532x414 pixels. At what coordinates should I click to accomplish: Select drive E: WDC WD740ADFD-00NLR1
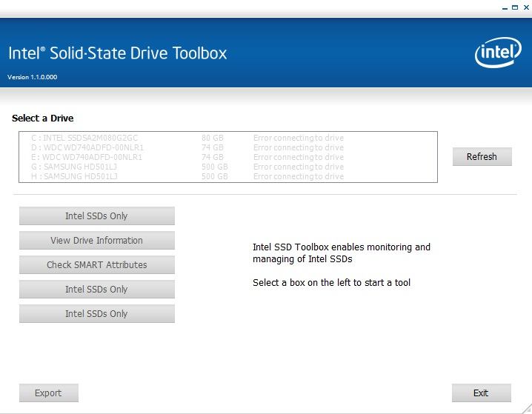pyautogui.click(x=228, y=157)
